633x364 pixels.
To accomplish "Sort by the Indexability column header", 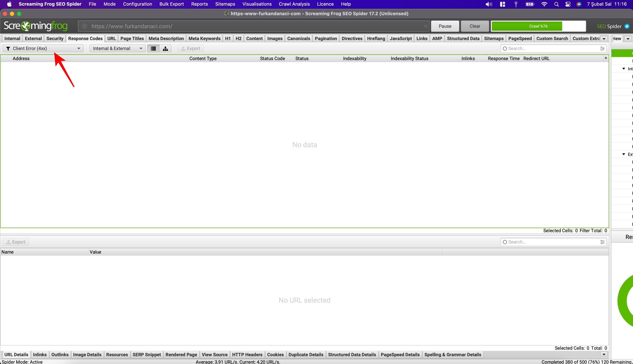I will (x=366, y=58).
